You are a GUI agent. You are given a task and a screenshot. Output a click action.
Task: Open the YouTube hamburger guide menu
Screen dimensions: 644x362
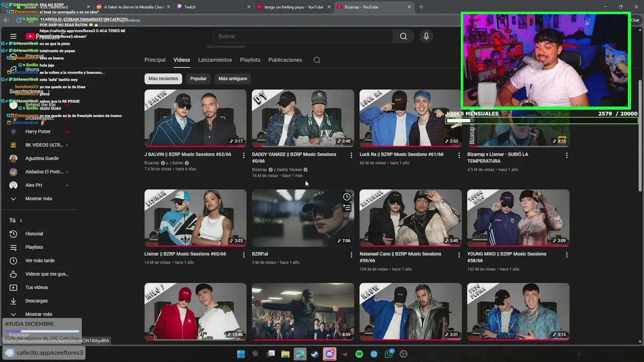pyautogui.click(x=14, y=36)
